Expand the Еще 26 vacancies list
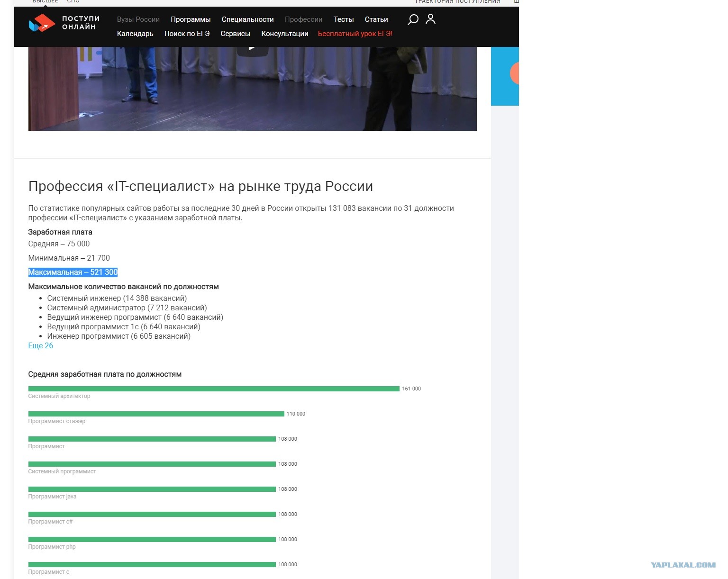 41,346
